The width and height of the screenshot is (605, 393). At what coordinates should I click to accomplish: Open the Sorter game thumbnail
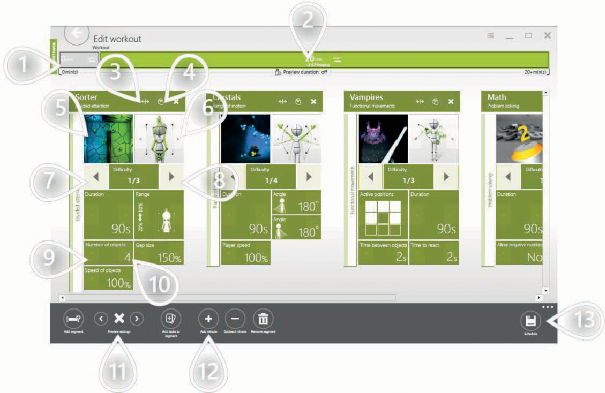point(108,138)
